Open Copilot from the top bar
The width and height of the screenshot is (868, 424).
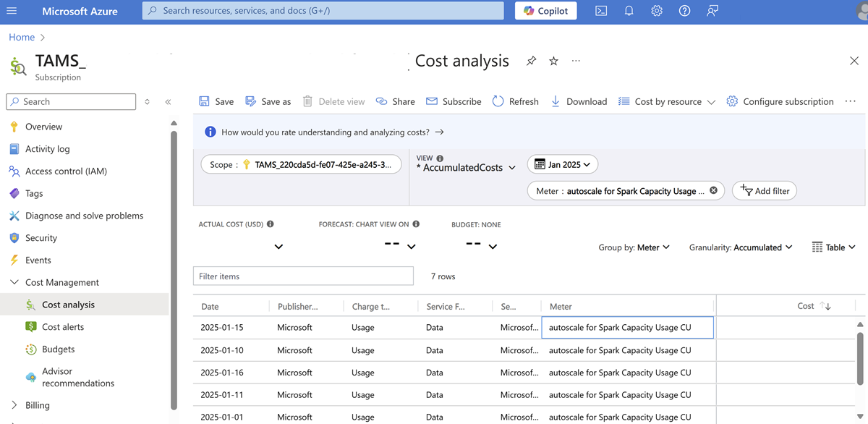[546, 11]
